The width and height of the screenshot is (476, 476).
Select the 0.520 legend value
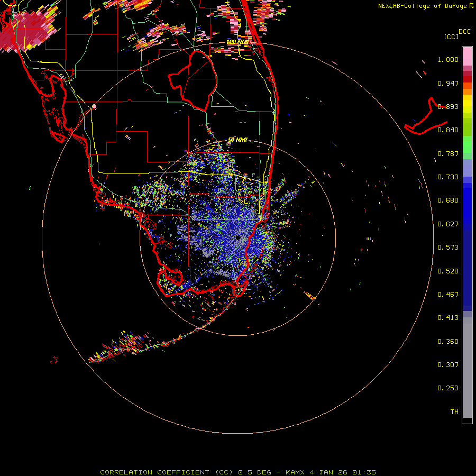448,271
